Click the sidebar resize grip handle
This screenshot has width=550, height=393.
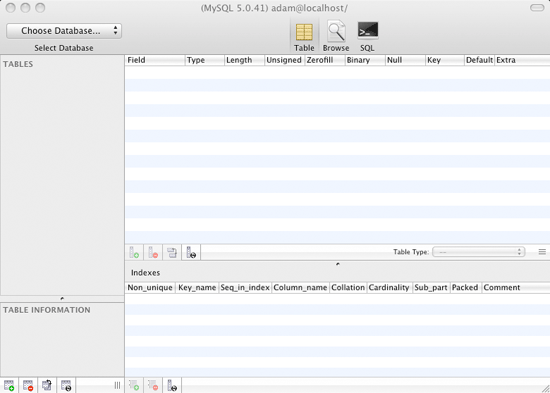117,386
